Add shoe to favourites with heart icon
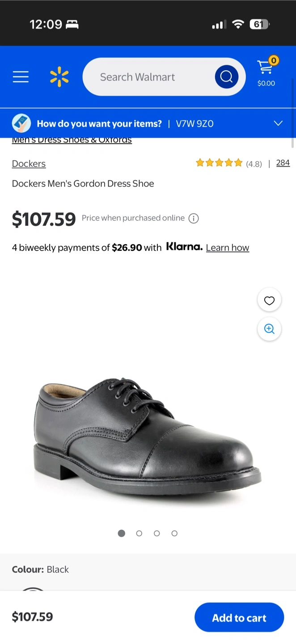 269,301
